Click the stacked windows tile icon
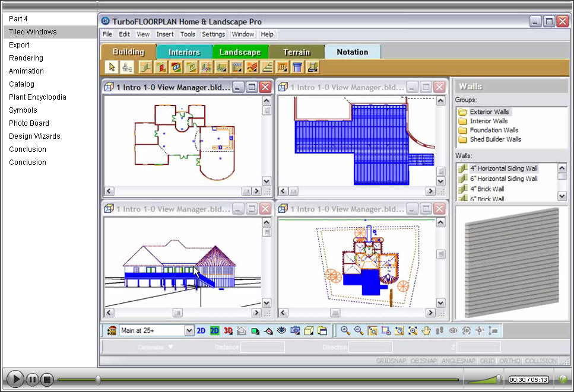This screenshot has width=574, height=392. pos(322,330)
